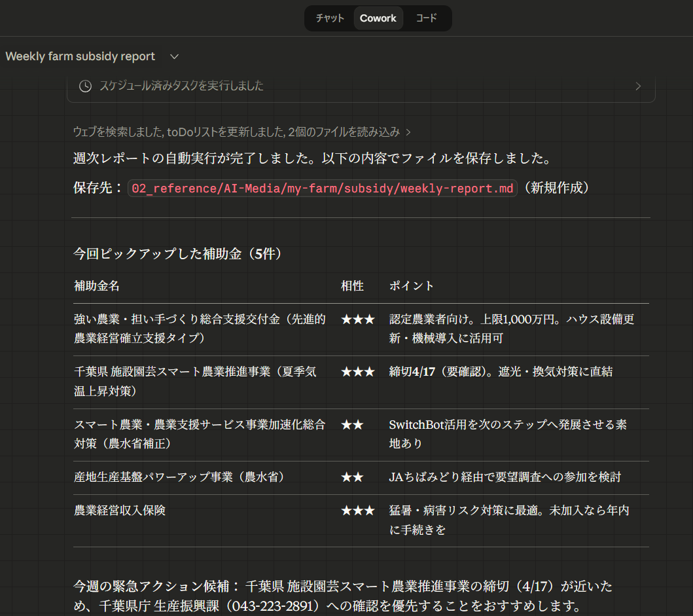Click the 相性 column header
The image size is (693, 616).
pos(351,286)
